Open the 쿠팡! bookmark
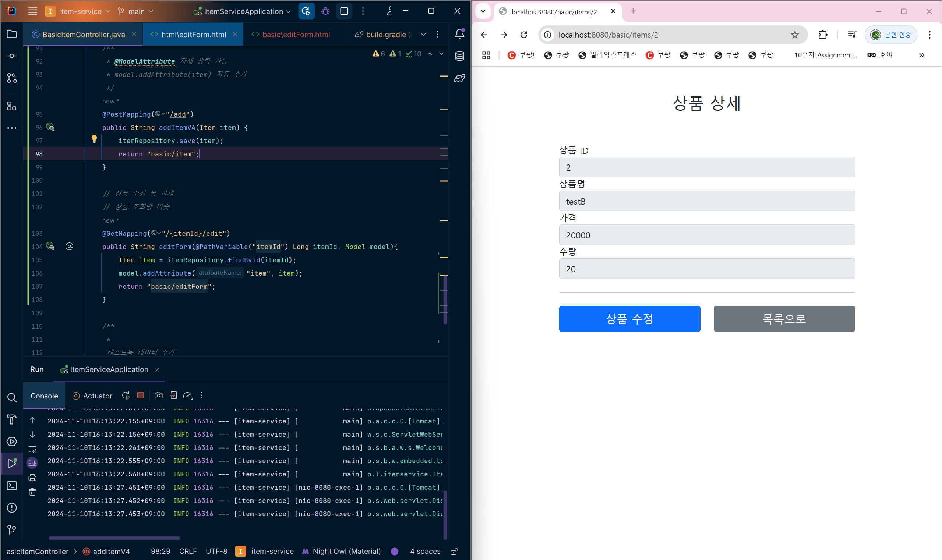This screenshot has height=560, width=942. (x=521, y=55)
